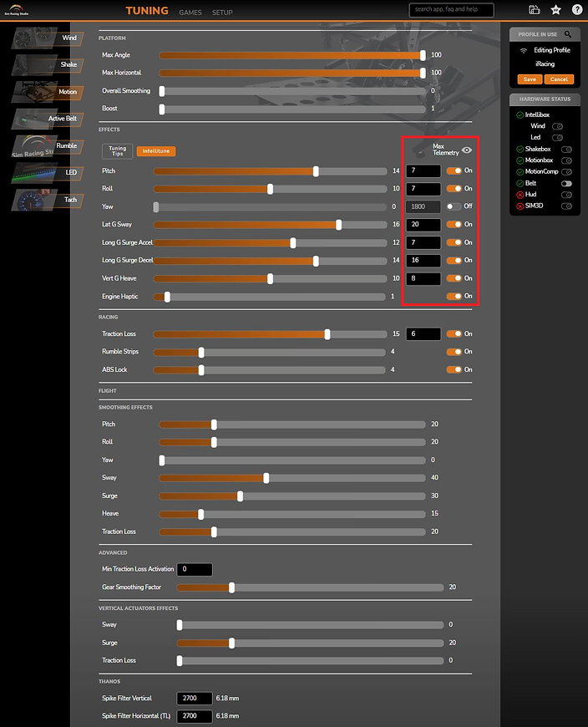Turn off the Roll effect toggle
The image size is (588, 727).
(454, 189)
